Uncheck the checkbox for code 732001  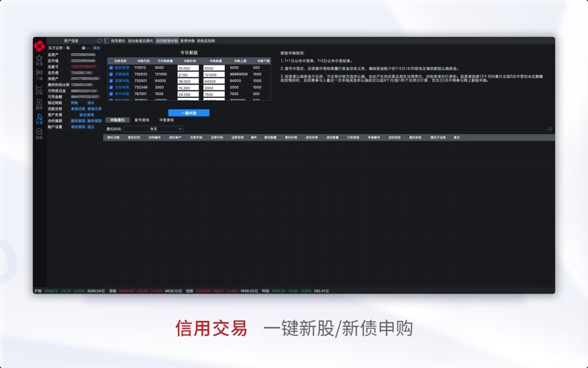[111, 81]
